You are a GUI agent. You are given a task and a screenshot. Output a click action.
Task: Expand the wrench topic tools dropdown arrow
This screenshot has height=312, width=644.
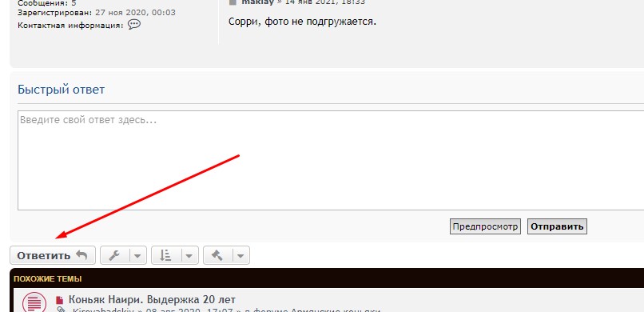tap(138, 256)
